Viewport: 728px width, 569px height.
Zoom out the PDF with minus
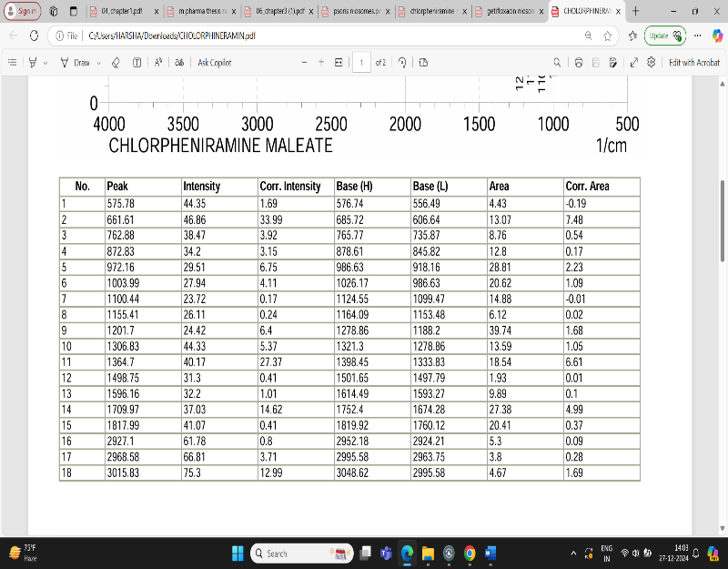coord(305,62)
